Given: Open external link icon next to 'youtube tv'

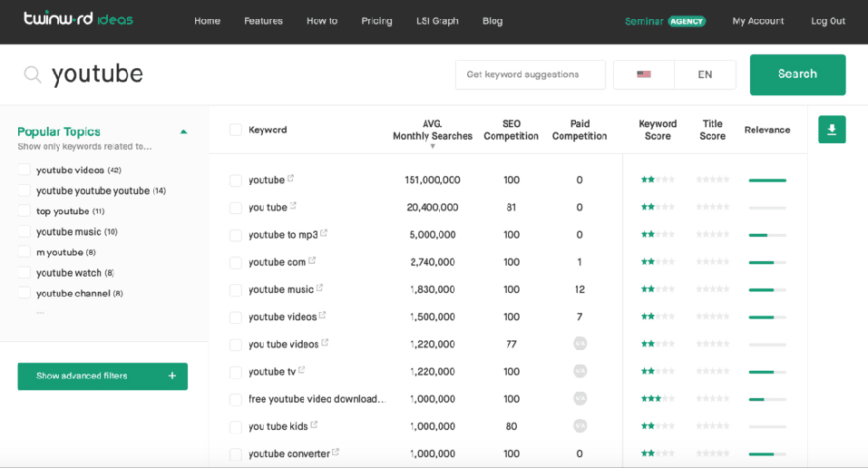Looking at the screenshot, I should 302,370.
